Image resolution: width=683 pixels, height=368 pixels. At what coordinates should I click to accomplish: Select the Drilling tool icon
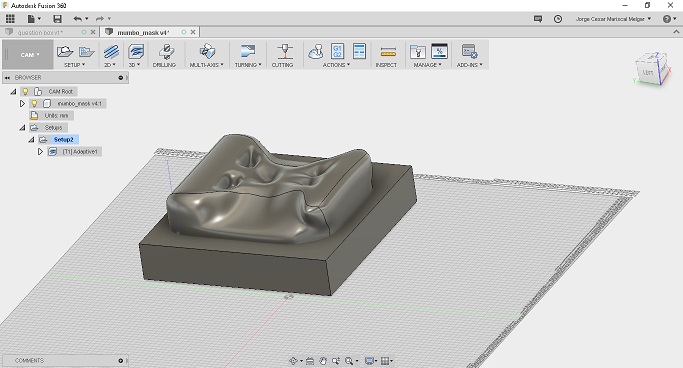coord(165,52)
